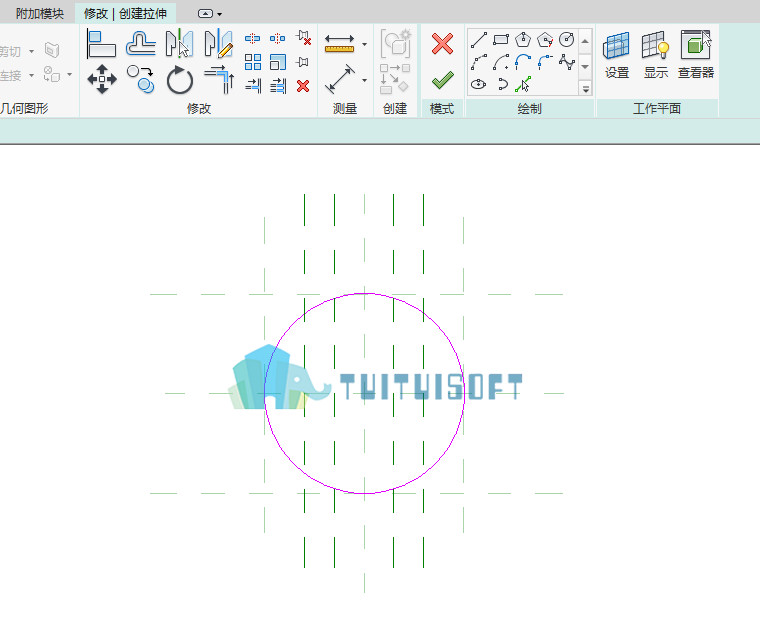Open work plane 设置 (Set)
The image size is (760, 621).
pos(617,55)
